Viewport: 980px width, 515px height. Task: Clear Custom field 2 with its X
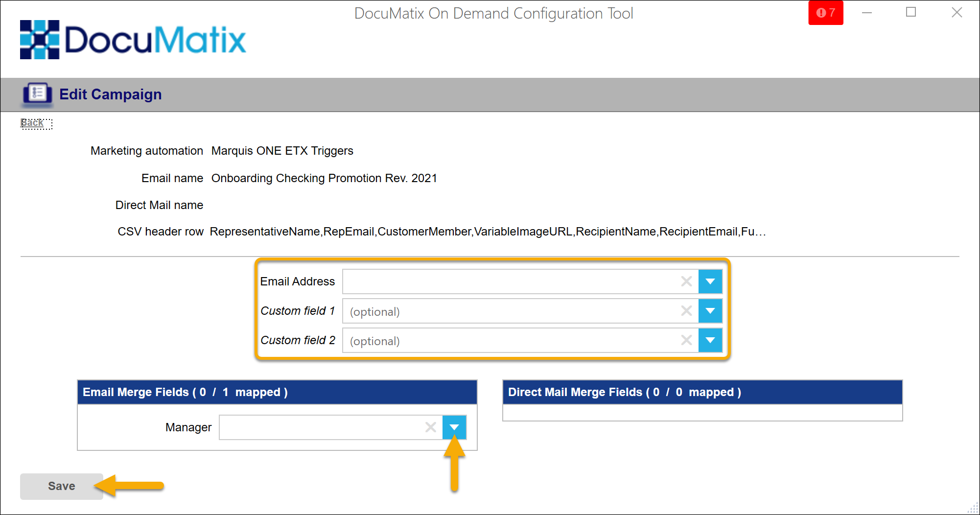(686, 340)
